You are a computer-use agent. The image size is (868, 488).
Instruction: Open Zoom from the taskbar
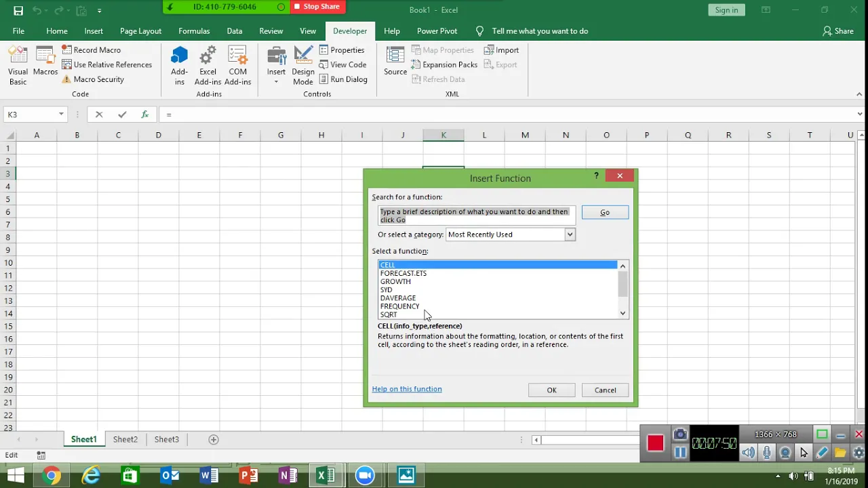click(365, 476)
